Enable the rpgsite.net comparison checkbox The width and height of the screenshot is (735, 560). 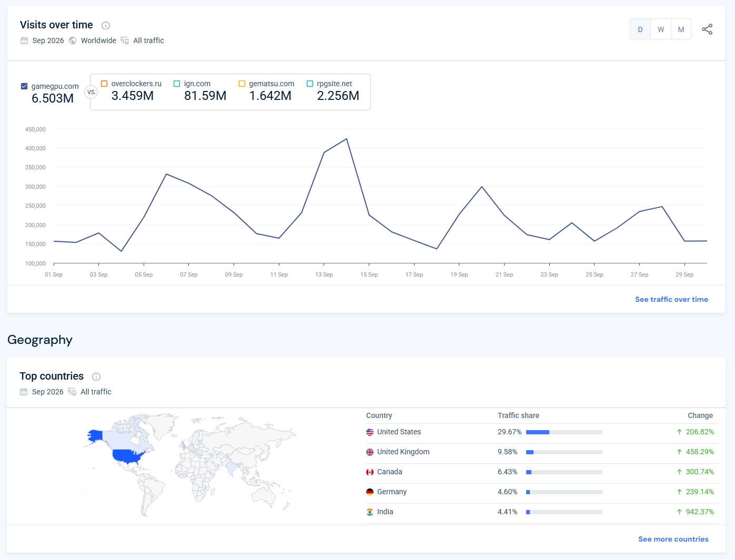[x=310, y=84]
